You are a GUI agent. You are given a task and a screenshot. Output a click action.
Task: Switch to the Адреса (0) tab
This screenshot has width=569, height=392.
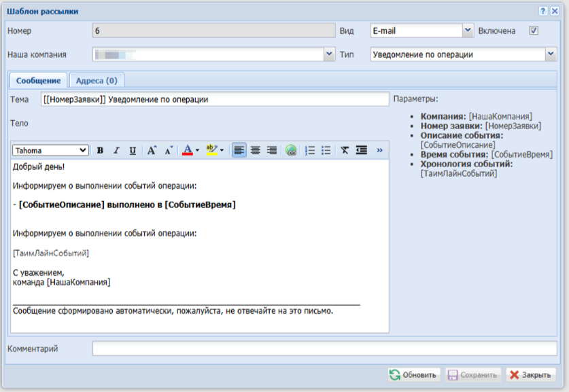click(x=97, y=80)
